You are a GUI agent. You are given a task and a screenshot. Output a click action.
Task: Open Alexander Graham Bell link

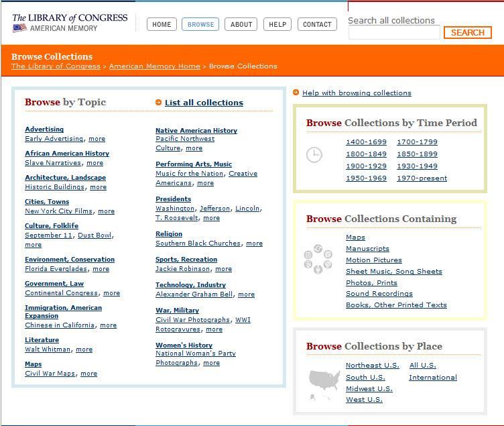tap(194, 294)
